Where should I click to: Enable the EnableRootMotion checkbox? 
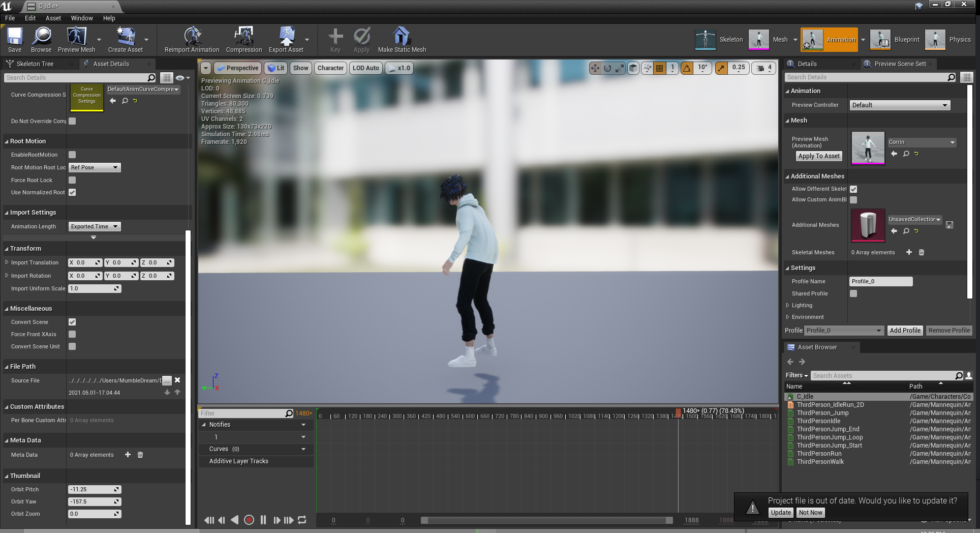pos(72,155)
